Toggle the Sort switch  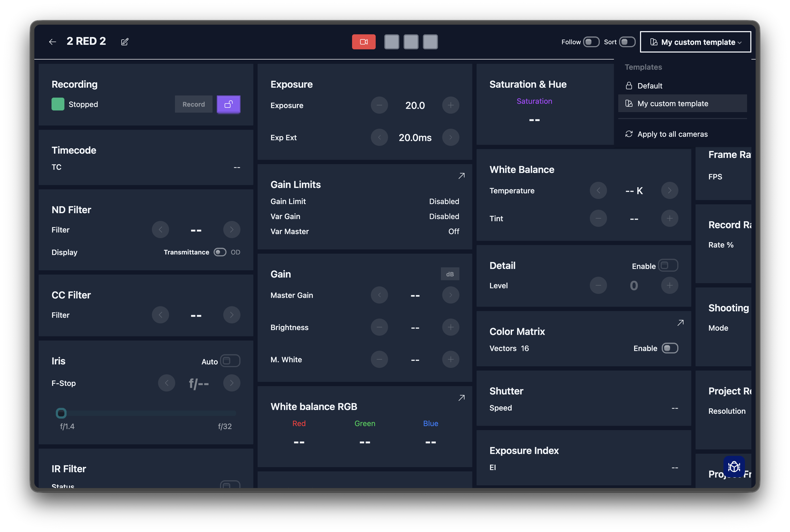point(627,42)
